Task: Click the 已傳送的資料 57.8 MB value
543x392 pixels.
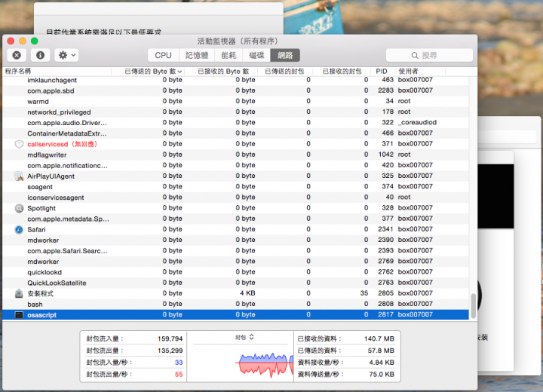Action: 381,351
